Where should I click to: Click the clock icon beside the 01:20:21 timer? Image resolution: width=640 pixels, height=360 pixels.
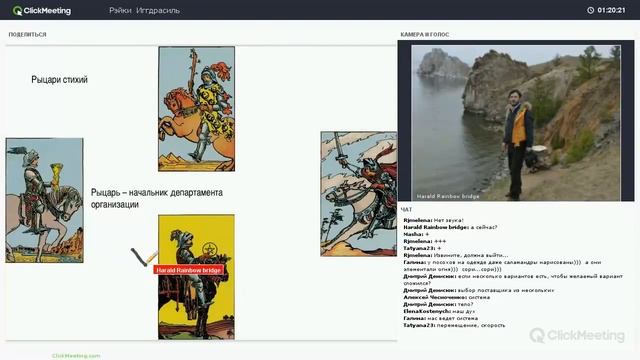click(590, 10)
